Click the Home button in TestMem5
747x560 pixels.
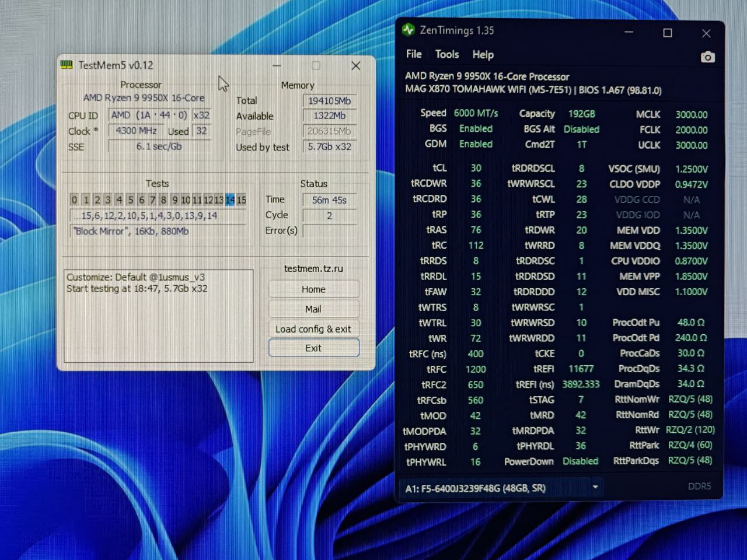coord(313,289)
